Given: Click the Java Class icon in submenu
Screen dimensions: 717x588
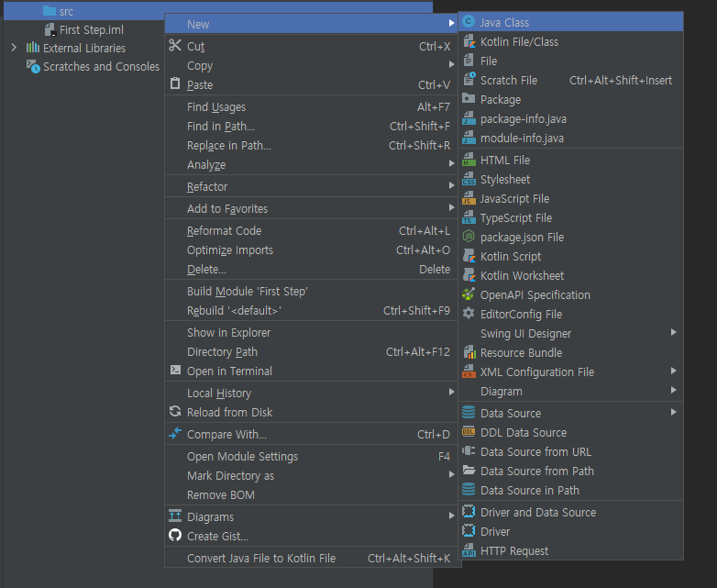Looking at the screenshot, I should pos(469,21).
